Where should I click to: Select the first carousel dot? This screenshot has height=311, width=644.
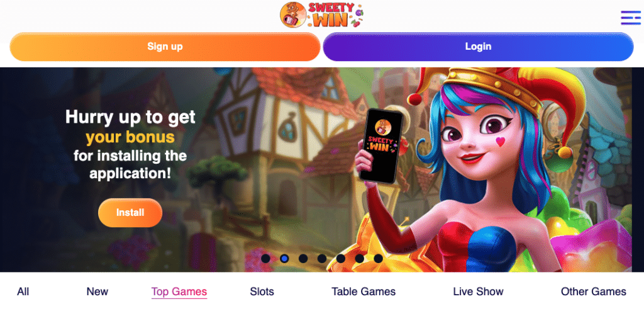coord(266,258)
